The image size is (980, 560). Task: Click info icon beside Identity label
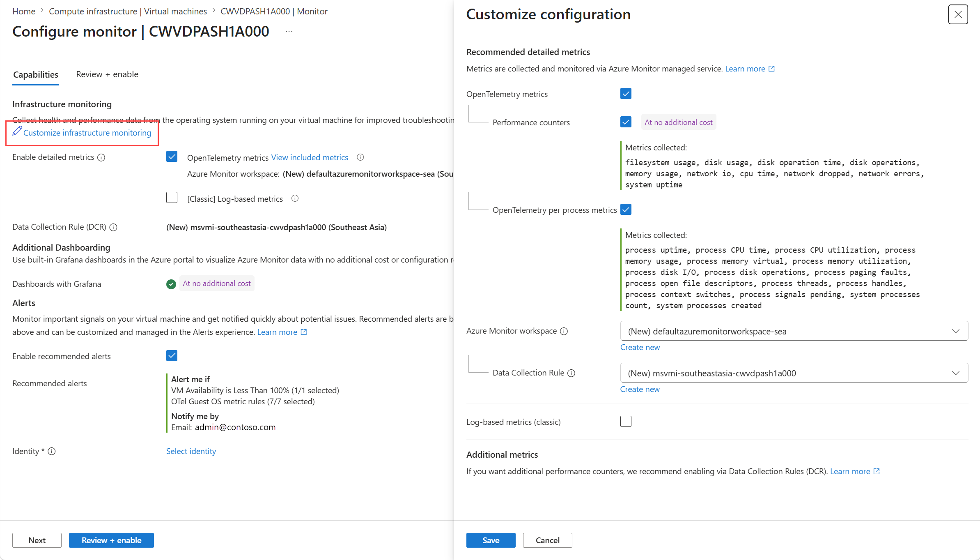[x=52, y=451]
